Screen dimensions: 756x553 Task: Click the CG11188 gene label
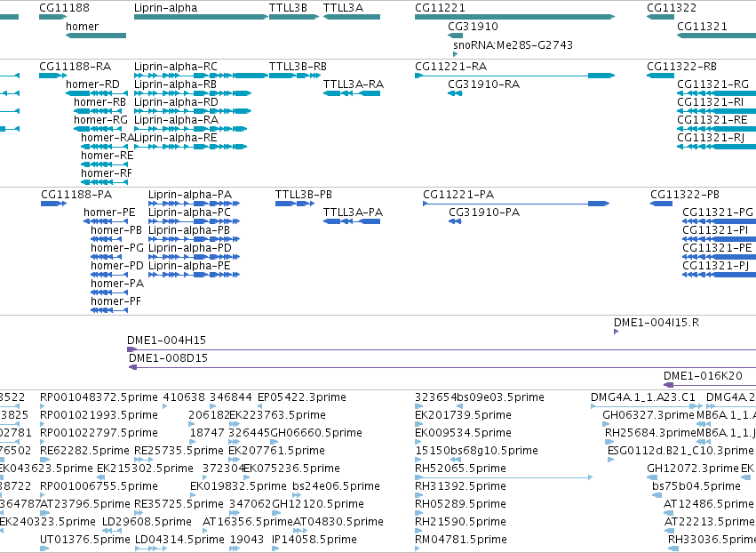click(x=64, y=8)
